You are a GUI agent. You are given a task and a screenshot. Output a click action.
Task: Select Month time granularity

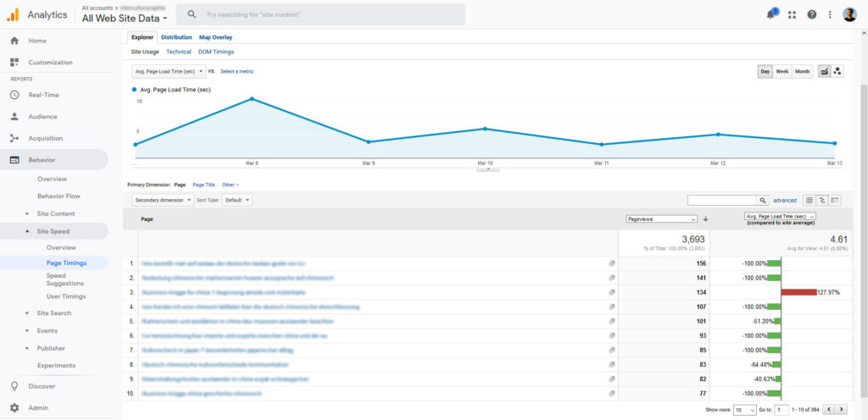(802, 71)
